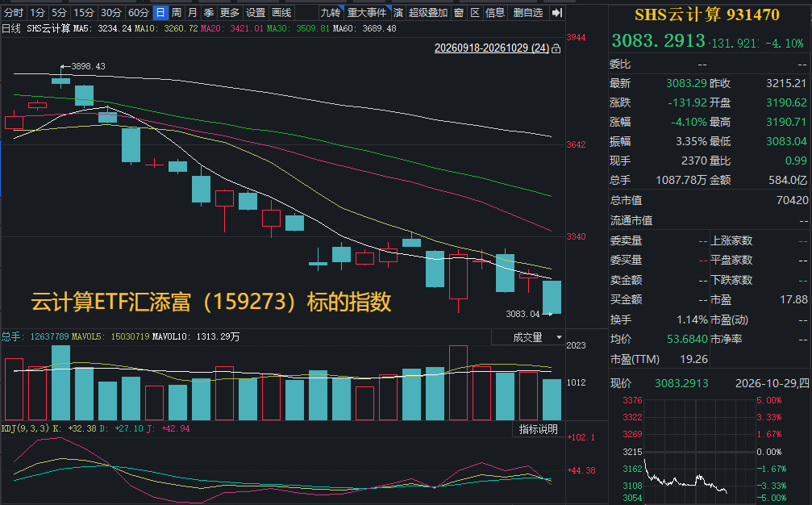812x505 pixels.
Task: Open the 成交量 indicator dropdown
Action: click(528, 338)
